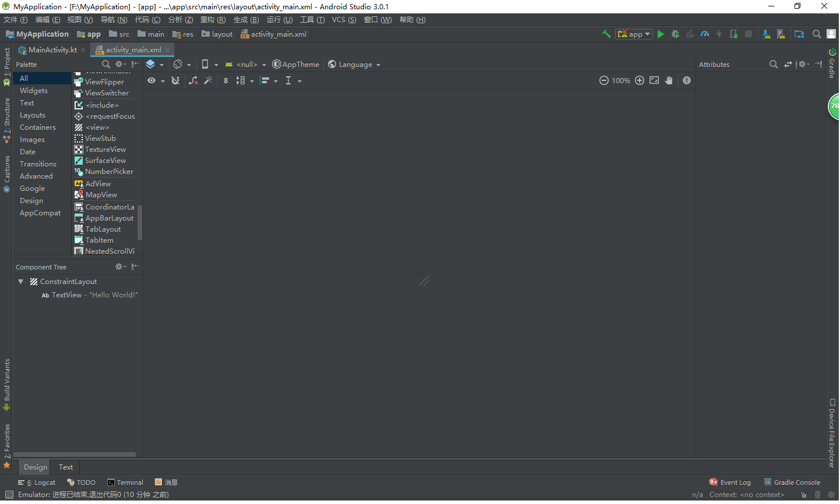Open the Language locale dropdown
840x504 pixels.
[x=354, y=65]
